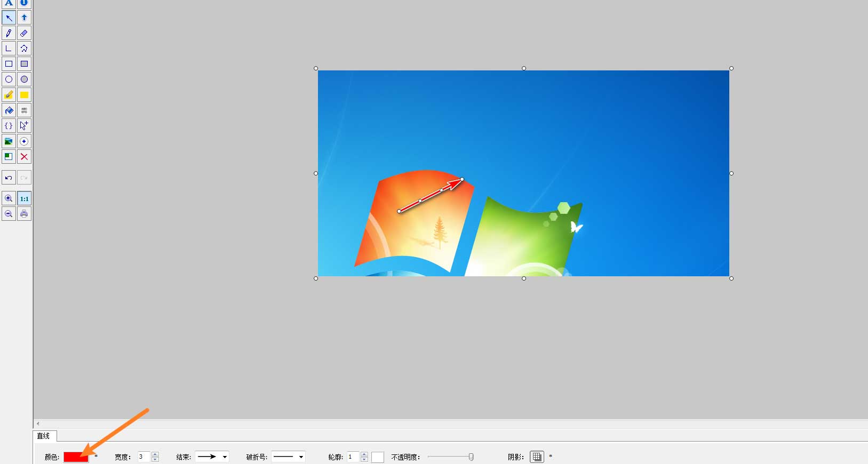Click the green crop/resize canvas tool
This screenshot has width=868, height=464.
9,157
